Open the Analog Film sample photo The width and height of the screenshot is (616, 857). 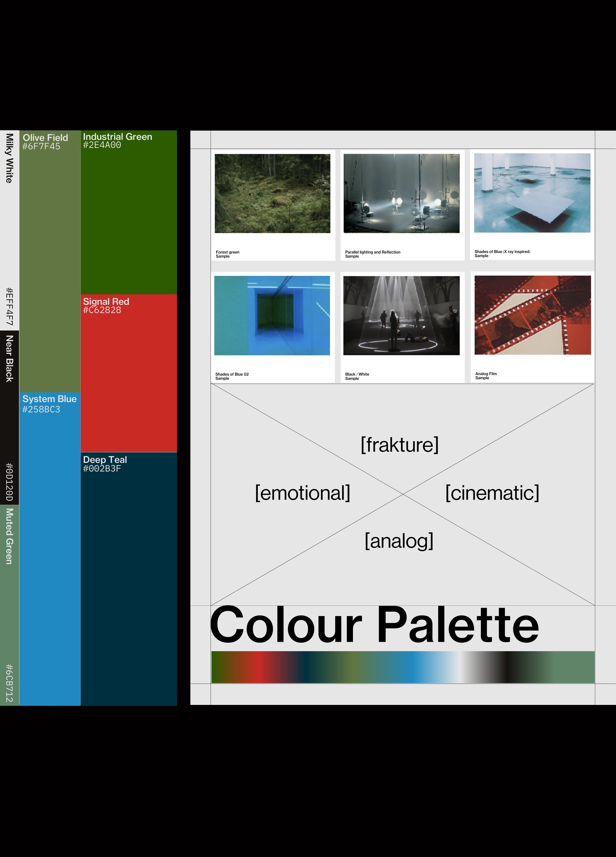coord(533,315)
